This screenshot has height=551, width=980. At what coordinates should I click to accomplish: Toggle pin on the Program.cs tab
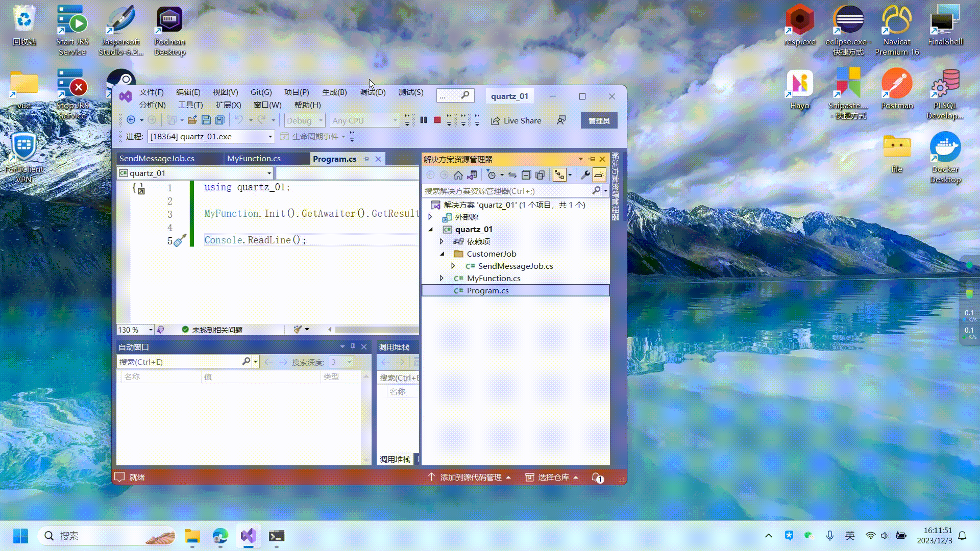coord(366,159)
